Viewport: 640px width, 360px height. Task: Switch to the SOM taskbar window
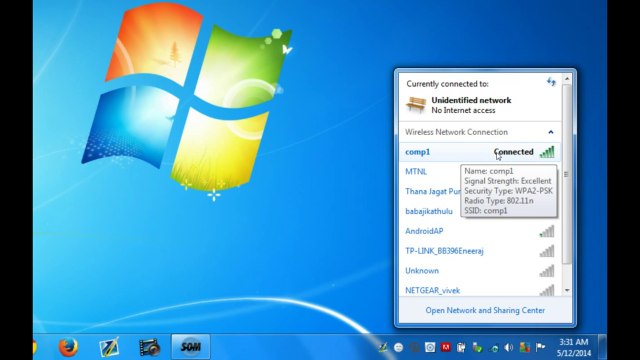[x=191, y=347]
